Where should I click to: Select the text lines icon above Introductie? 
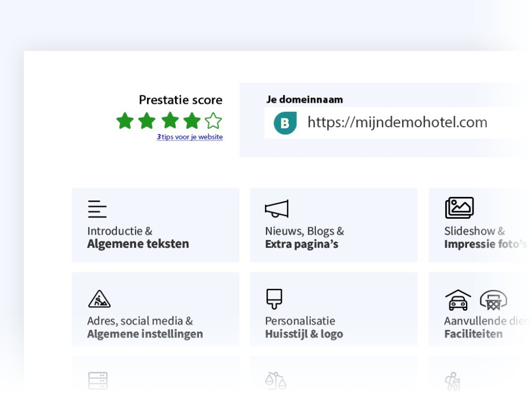[x=97, y=209]
